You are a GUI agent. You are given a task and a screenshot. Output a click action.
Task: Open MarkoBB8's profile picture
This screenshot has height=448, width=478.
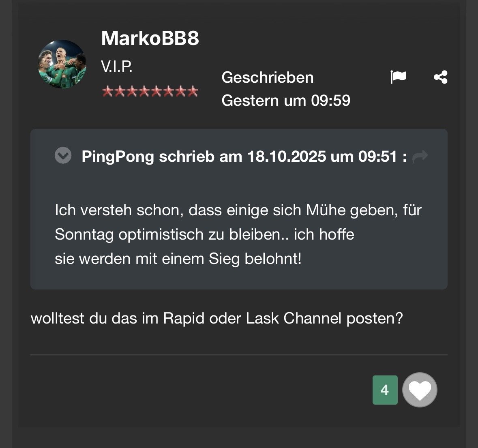[x=62, y=64]
